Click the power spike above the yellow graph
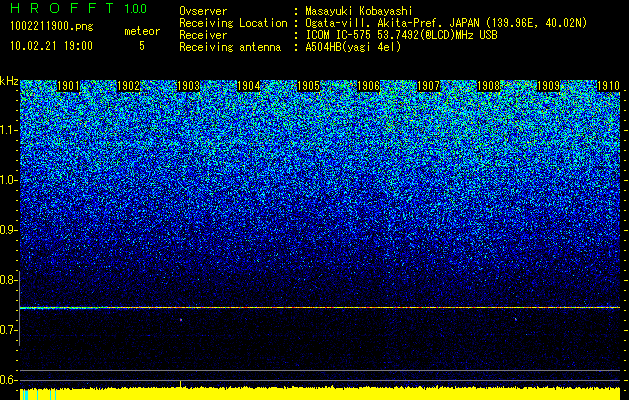Image resolution: width=629 pixels, height=400 pixels. pyautogui.click(x=181, y=384)
